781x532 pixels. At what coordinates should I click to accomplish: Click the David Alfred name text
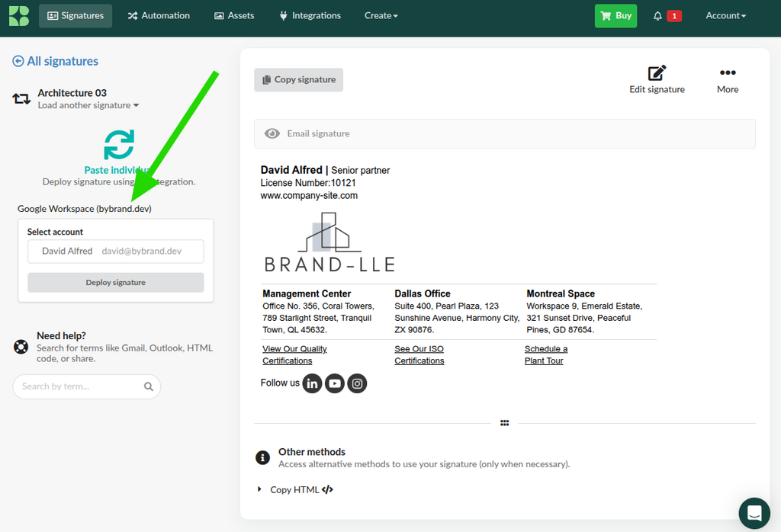291,170
